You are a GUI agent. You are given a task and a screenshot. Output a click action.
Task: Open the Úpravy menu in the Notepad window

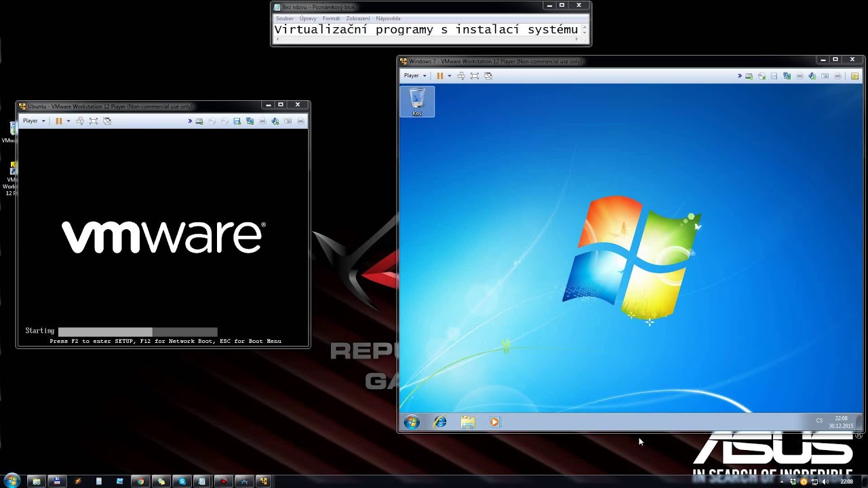[308, 18]
